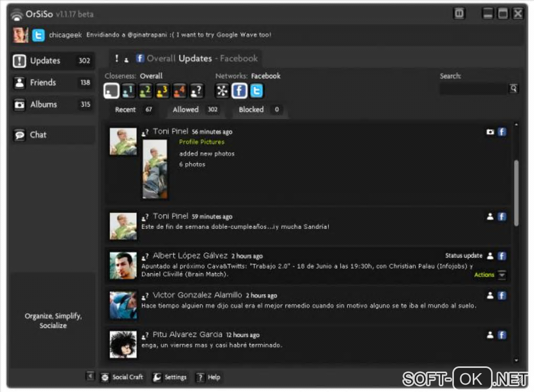Click inside the Search input field
The height and width of the screenshot is (392, 534).
click(x=474, y=89)
